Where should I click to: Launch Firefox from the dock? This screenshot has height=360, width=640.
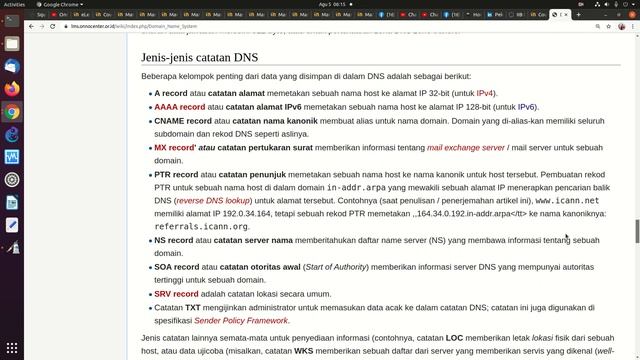(12, 89)
